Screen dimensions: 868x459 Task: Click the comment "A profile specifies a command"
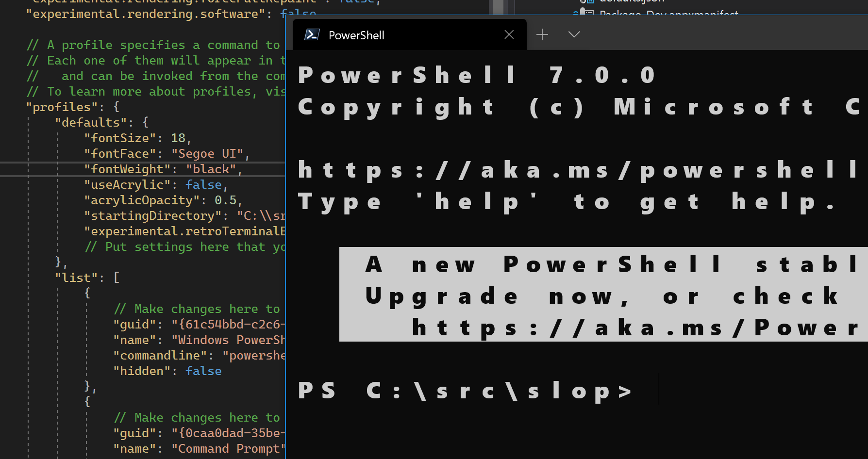(x=153, y=45)
